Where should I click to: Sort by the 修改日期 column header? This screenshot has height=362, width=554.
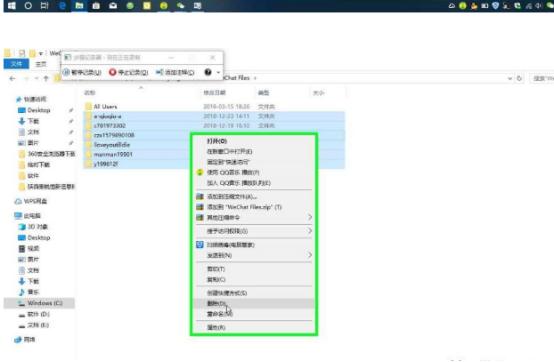pyautogui.click(x=214, y=93)
